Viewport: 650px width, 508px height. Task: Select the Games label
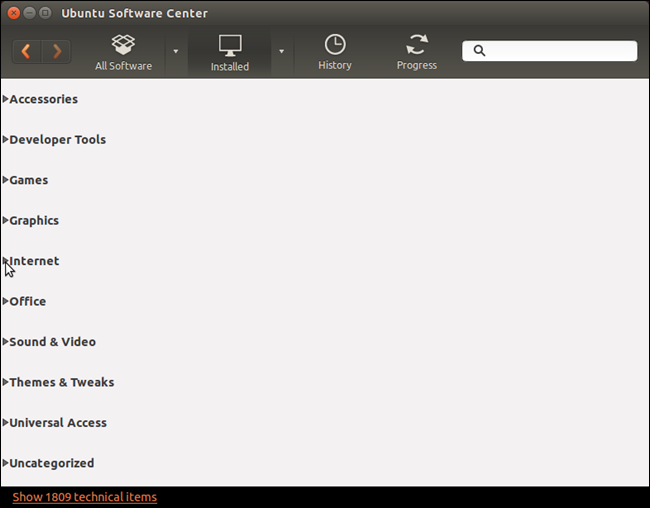(29, 180)
